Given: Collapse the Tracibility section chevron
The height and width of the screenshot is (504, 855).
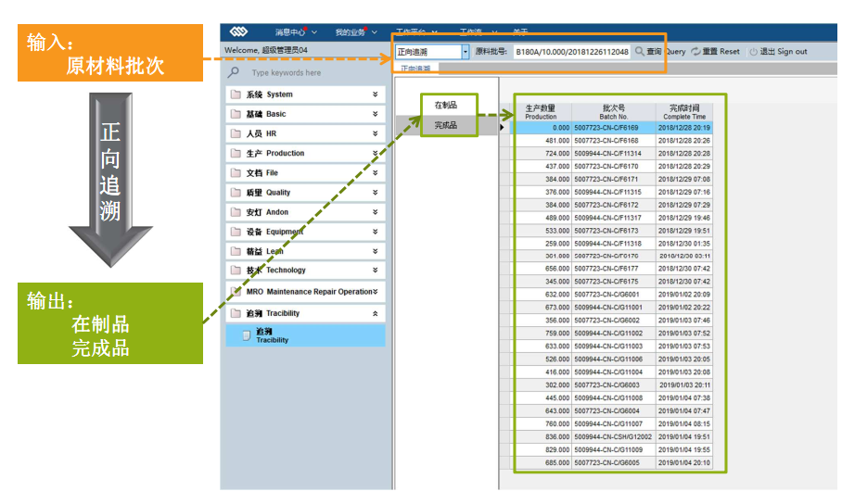Looking at the screenshot, I should pyautogui.click(x=375, y=314).
